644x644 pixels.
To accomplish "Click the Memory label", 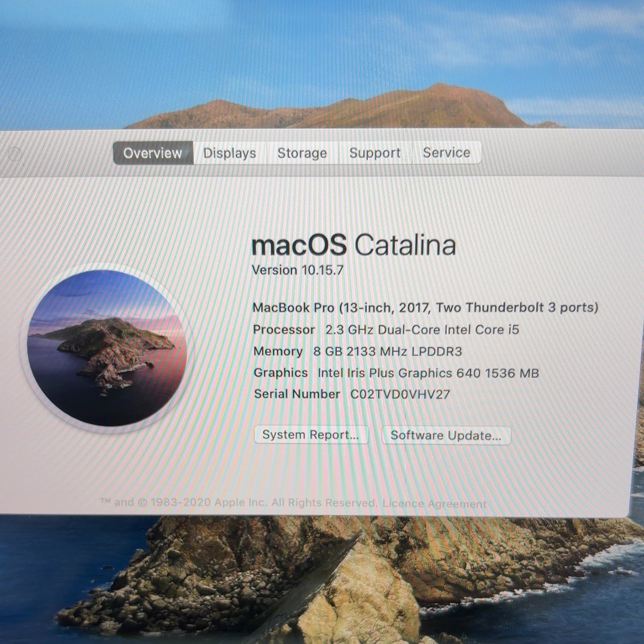I will point(278,351).
